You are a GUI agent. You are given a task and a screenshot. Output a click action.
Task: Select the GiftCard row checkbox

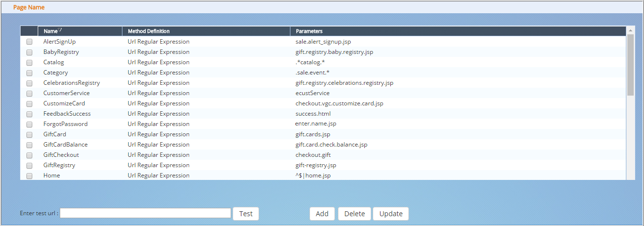(x=29, y=134)
